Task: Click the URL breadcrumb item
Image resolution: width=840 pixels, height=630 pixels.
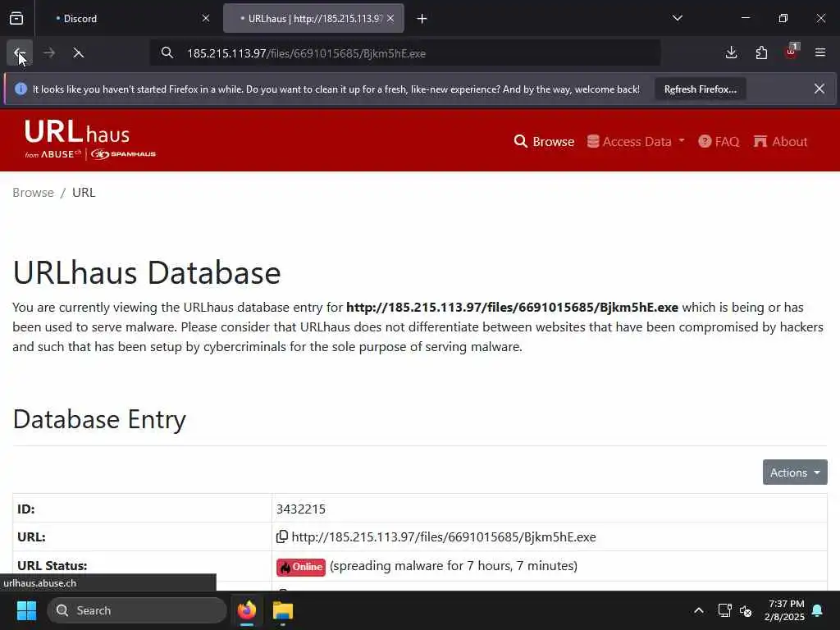Action: coord(84,192)
